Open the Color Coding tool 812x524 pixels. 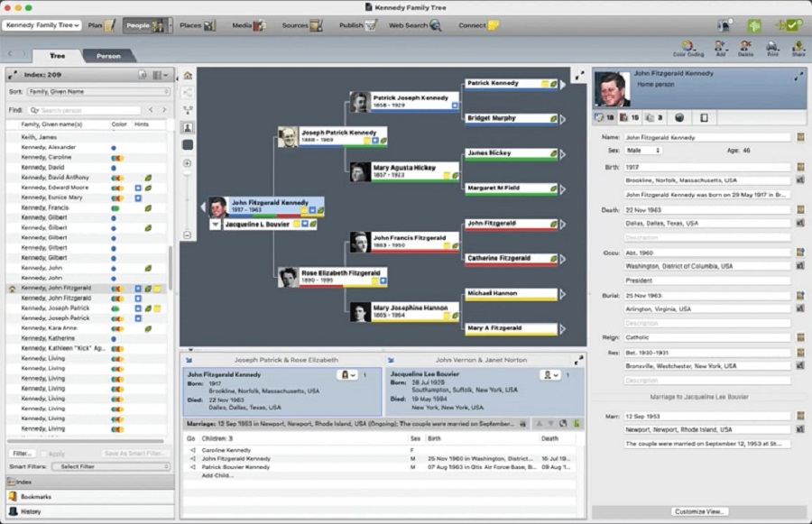coord(687,48)
